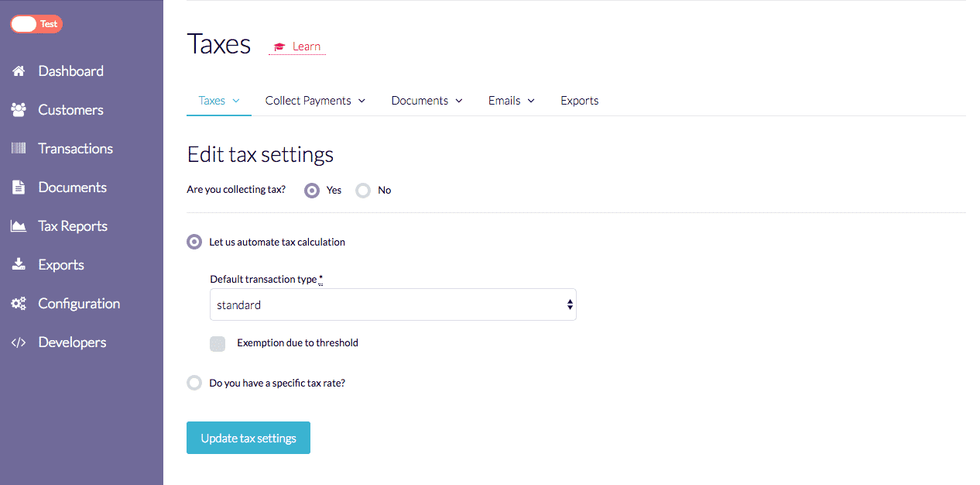Open the Learn link
The image size is (980, 485).
(x=298, y=47)
